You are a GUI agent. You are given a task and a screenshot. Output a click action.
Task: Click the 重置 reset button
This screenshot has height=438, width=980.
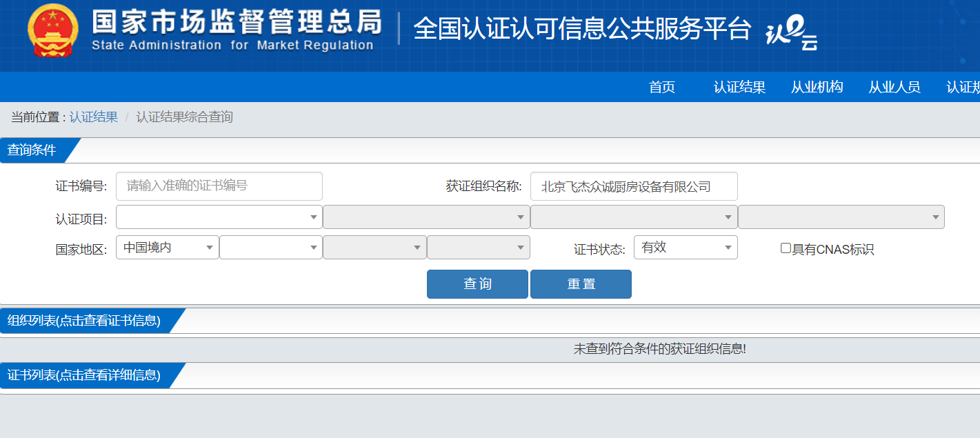[x=581, y=284]
